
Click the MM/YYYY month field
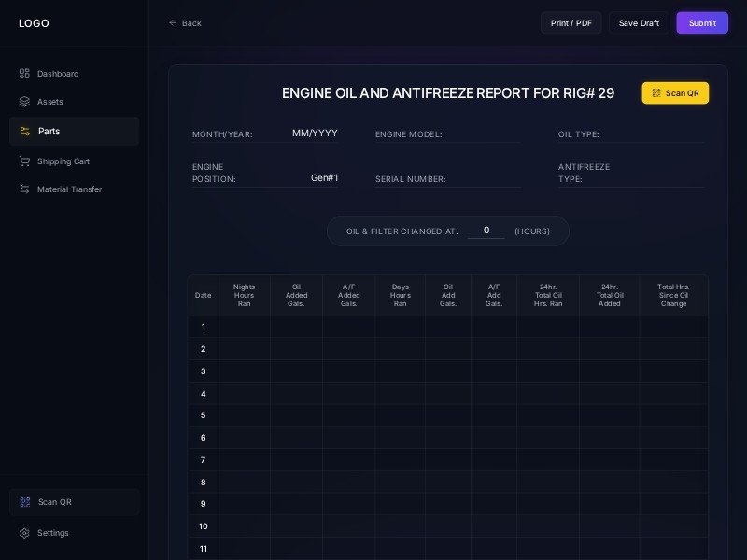click(x=314, y=133)
